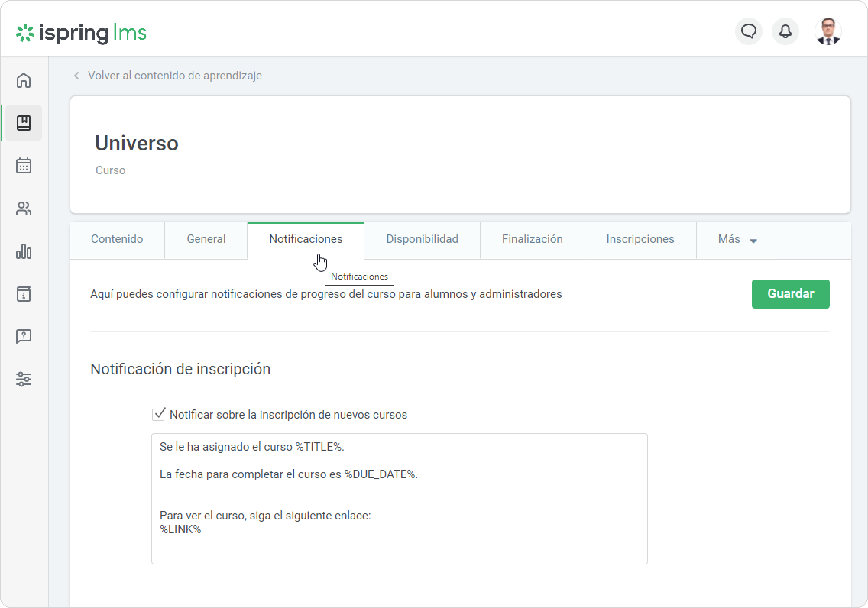Screen dimensions: 868x608
Task: Open the help question bubble icon
Action: click(x=24, y=336)
